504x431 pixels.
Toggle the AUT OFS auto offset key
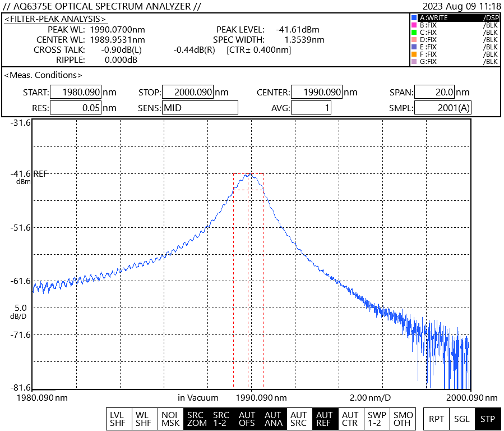point(247,419)
